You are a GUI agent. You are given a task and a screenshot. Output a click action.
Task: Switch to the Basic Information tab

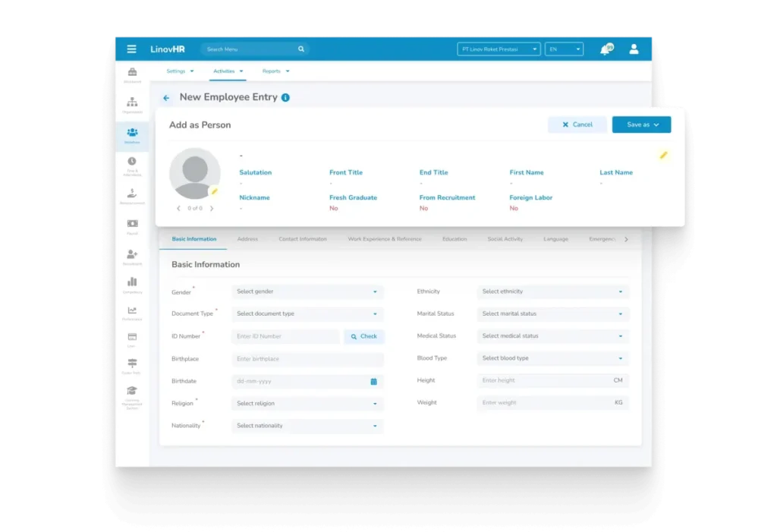(x=193, y=239)
